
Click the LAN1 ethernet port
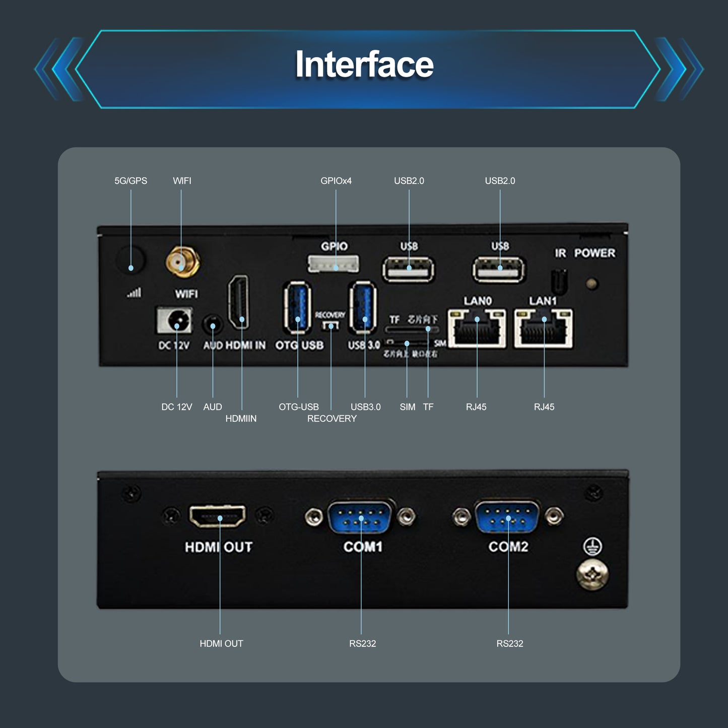[x=544, y=328]
